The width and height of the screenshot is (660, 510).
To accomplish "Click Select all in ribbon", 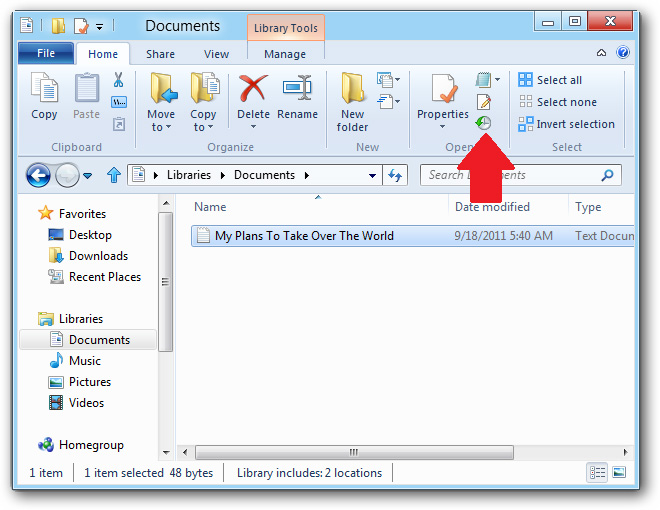I will 550,80.
